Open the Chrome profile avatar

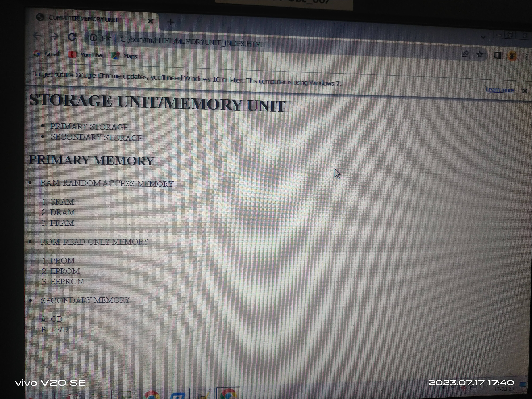click(x=512, y=56)
